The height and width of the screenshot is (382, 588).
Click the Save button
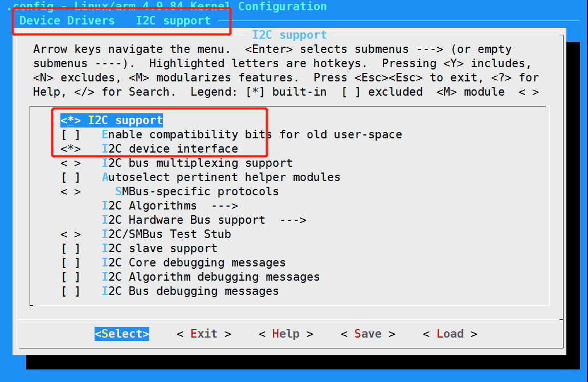(367, 334)
